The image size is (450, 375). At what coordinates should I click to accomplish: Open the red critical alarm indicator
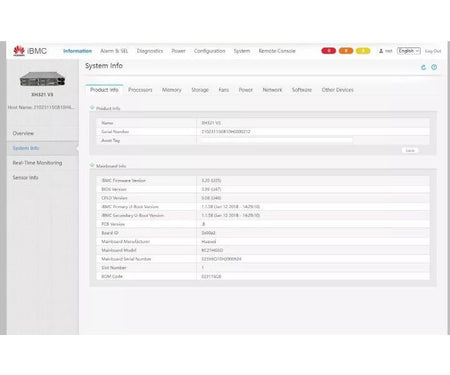(x=328, y=51)
